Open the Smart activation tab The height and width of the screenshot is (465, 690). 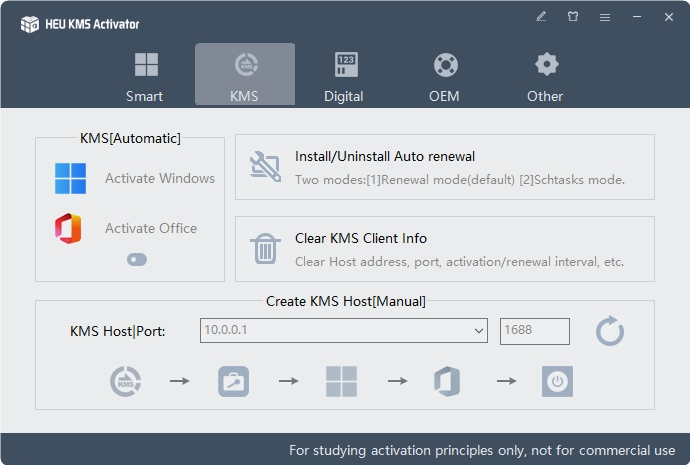pyautogui.click(x=145, y=75)
